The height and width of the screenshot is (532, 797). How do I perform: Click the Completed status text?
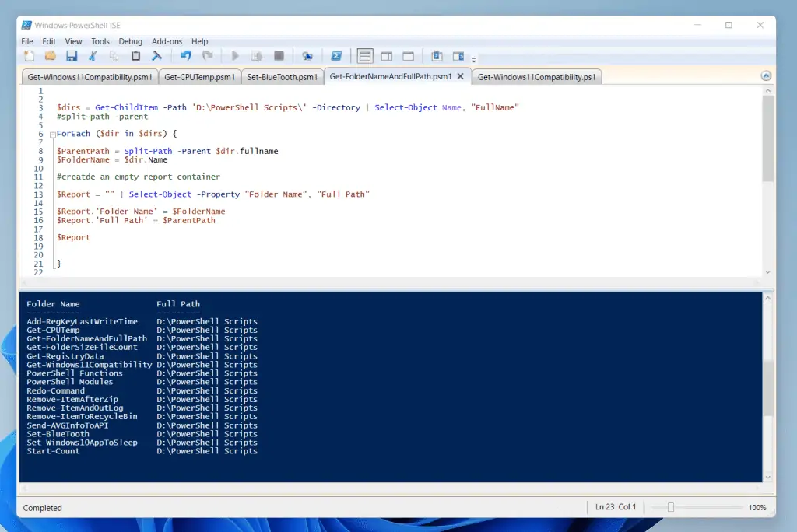pos(42,508)
